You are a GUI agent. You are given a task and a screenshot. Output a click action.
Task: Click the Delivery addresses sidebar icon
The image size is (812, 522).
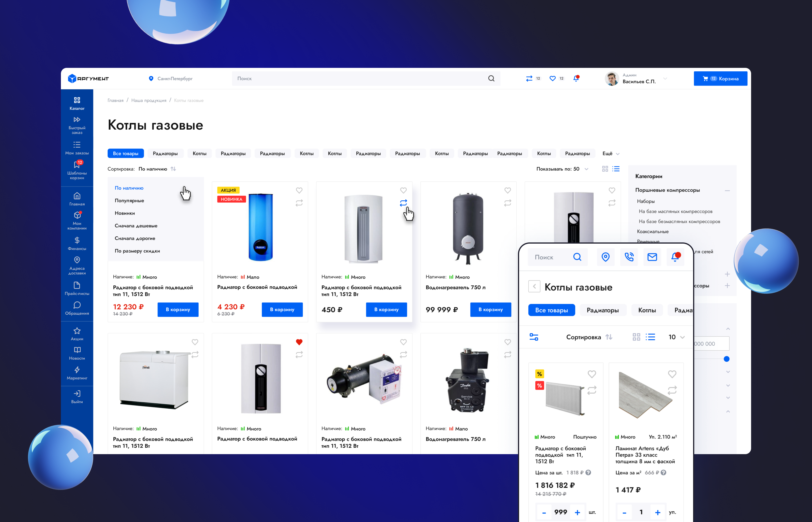tap(77, 265)
